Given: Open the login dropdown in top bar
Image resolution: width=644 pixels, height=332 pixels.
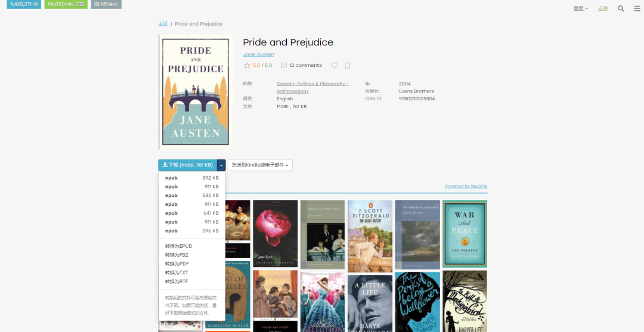Looking at the screenshot, I should [x=580, y=8].
